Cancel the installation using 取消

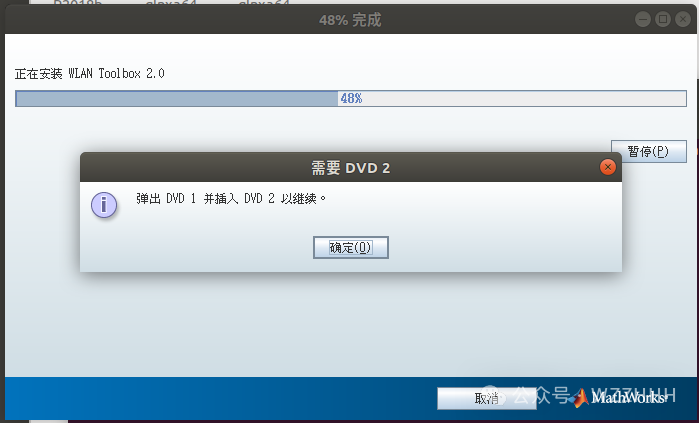(x=486, y=398)
